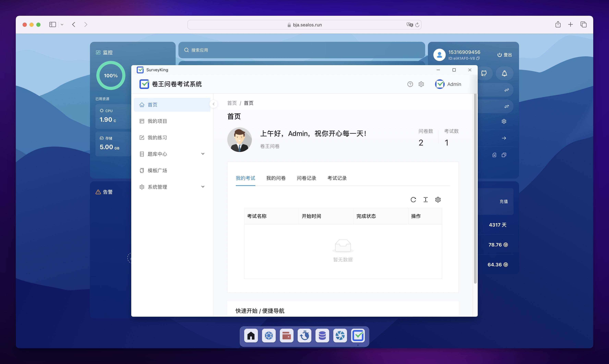Click the Admin avatar picture on the homepage

coord(239,139)
